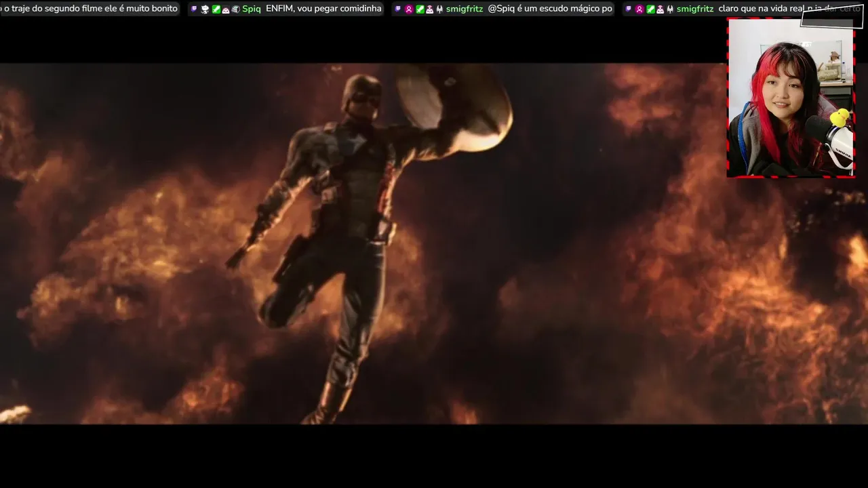Click the pink circle badge before the last smigfritz message
This screenshot has height=488, width=868.
tap(639, 9)
